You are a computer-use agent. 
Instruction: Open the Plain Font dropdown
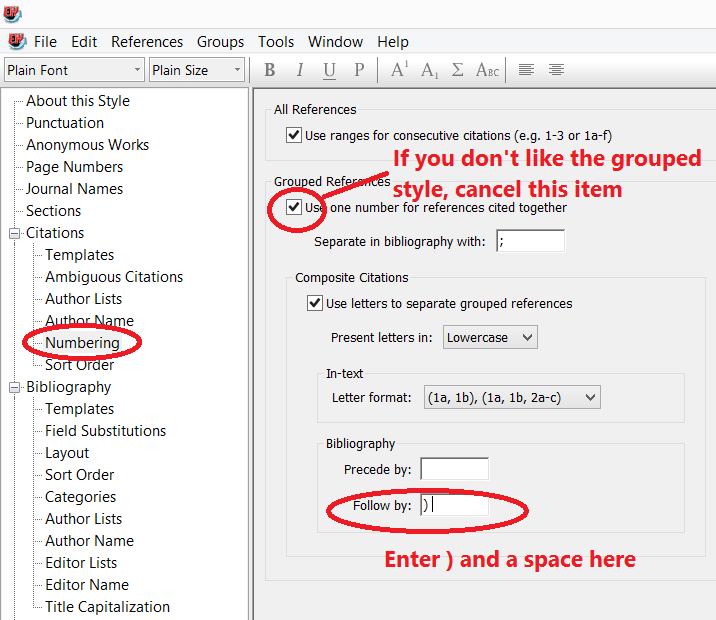click(75, 70)
